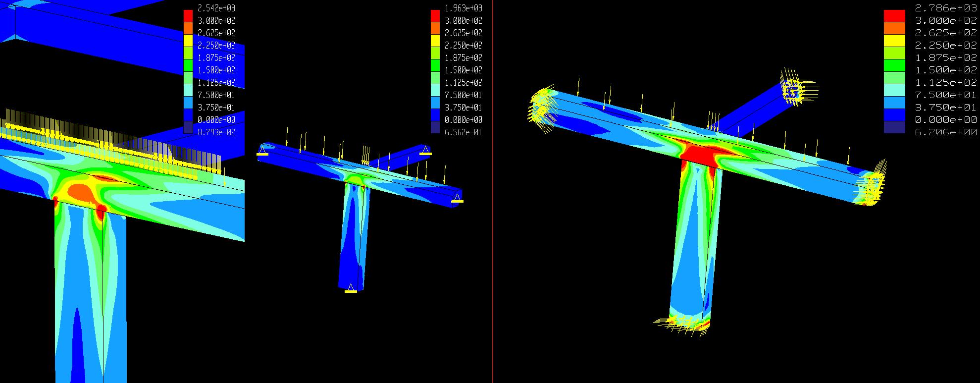Click the maximum value 1.963e+03
The image size is (980, 383).
(x=463, y=8)
